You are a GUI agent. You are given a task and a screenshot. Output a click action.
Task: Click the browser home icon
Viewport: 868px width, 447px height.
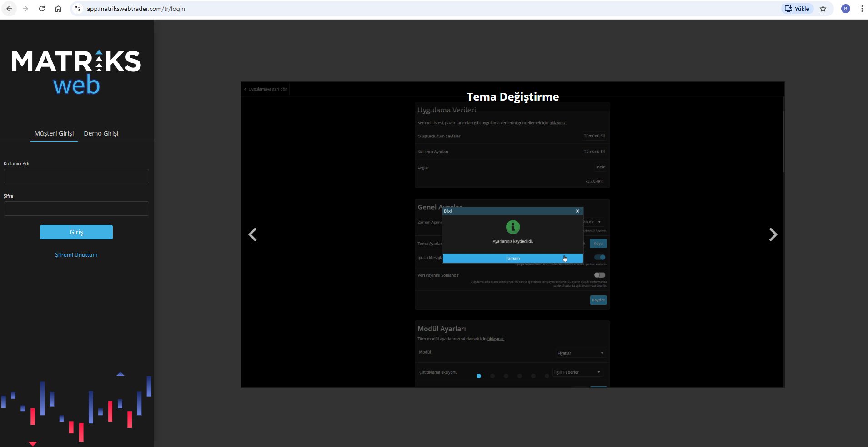[x=58, y=9]
